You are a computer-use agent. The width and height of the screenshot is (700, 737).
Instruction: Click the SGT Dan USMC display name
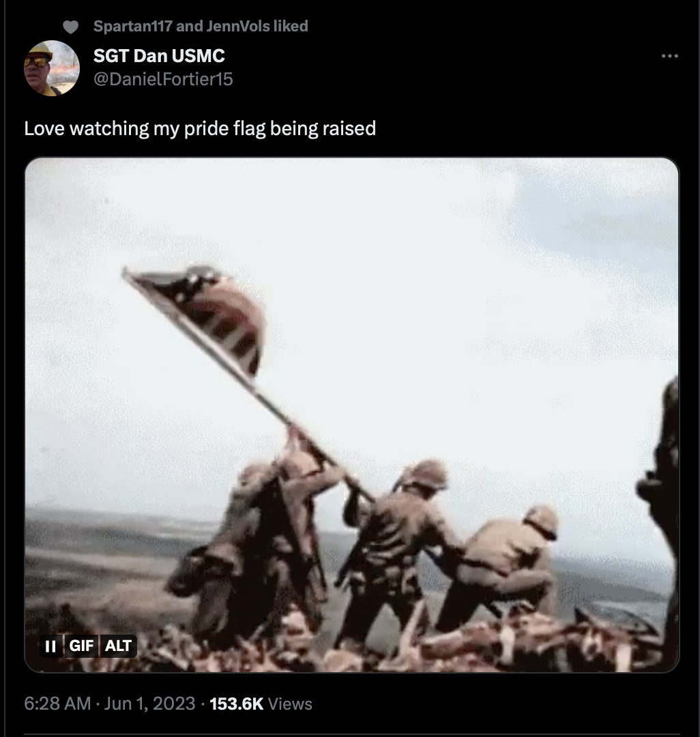pyautogui.click(x=159, y=56)
